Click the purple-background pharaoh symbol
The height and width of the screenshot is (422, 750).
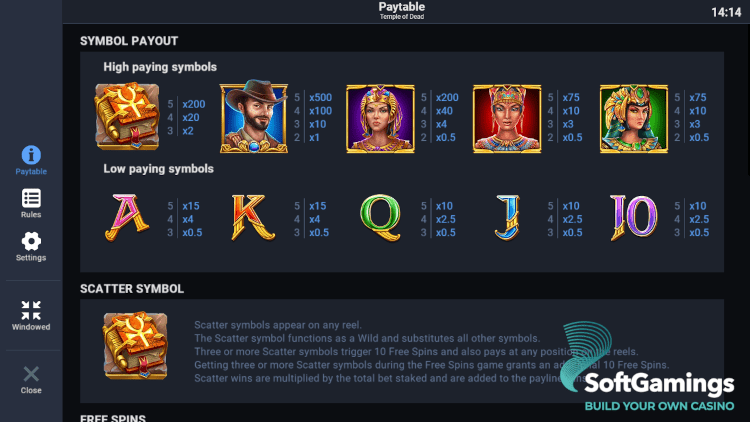(x=373, y=117)
